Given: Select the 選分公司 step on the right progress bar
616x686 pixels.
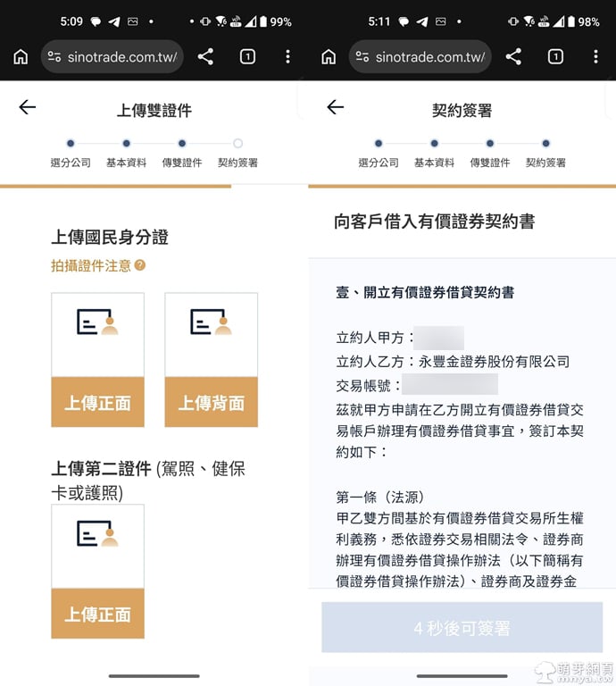Looking at the screenshot, I should [x=379, y=154].
